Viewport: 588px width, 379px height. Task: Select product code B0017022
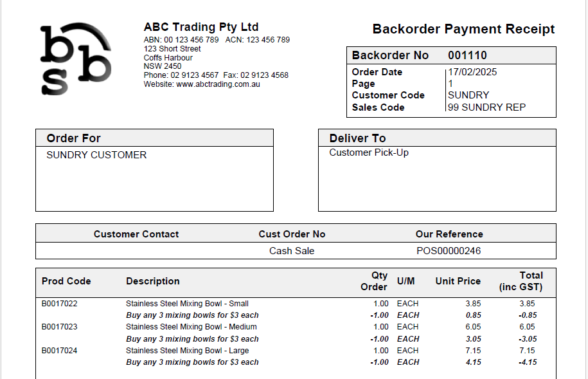point(59,304)
